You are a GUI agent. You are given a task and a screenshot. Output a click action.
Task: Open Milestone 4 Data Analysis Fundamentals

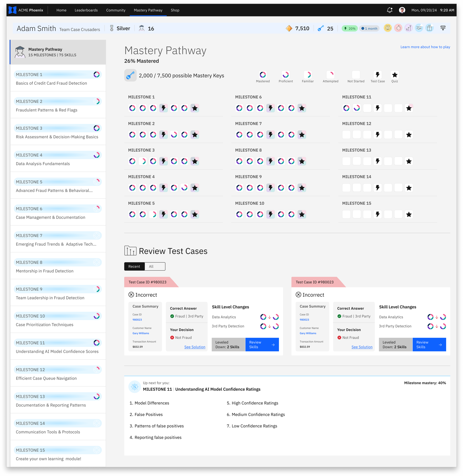58,159
